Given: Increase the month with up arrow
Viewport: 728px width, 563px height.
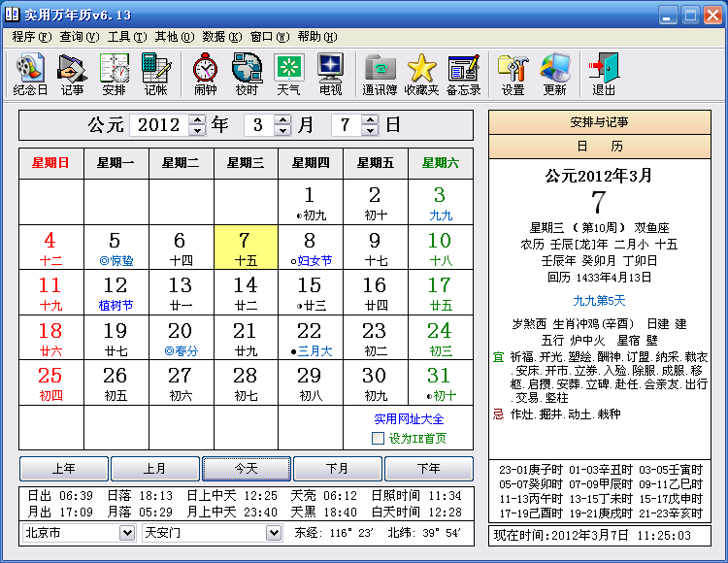Looking at the screenshot, I should point(282,119).
